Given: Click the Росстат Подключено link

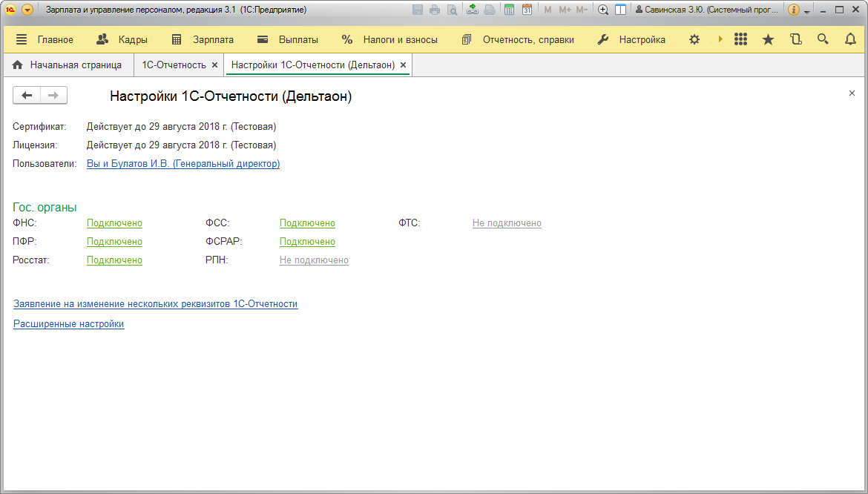Looking at the screenshot, I should (114, 260).
